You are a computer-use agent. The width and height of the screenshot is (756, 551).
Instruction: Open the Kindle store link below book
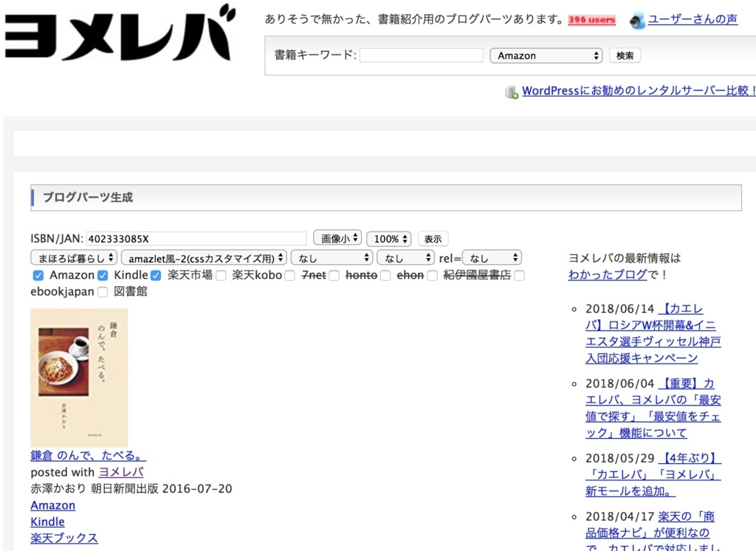point(47,521)
